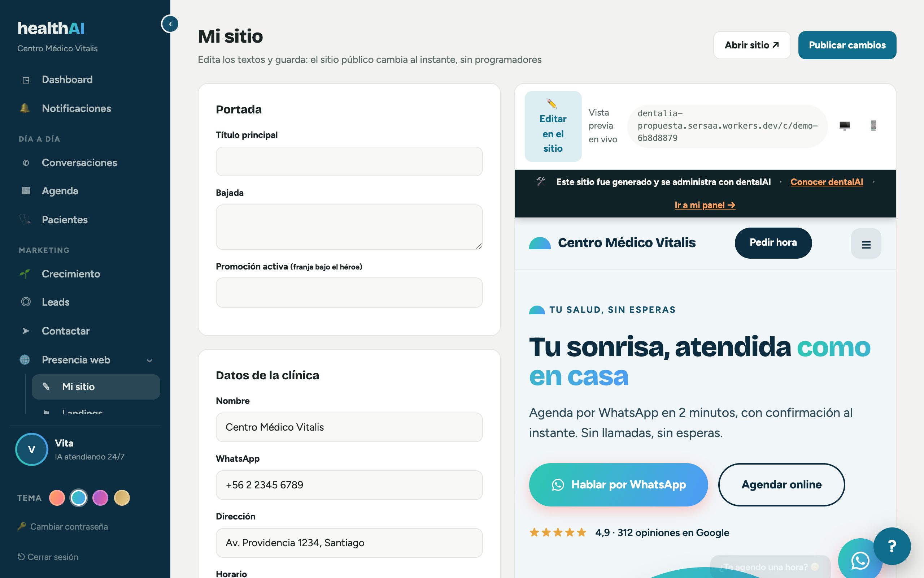
Task: Click the Presencia web globe icon
Action: point(25,360)
